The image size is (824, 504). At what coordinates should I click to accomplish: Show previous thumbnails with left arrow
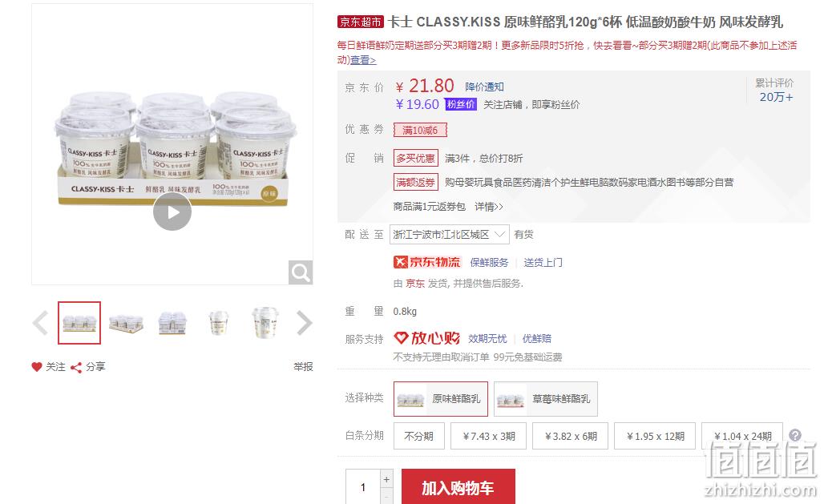40,323
